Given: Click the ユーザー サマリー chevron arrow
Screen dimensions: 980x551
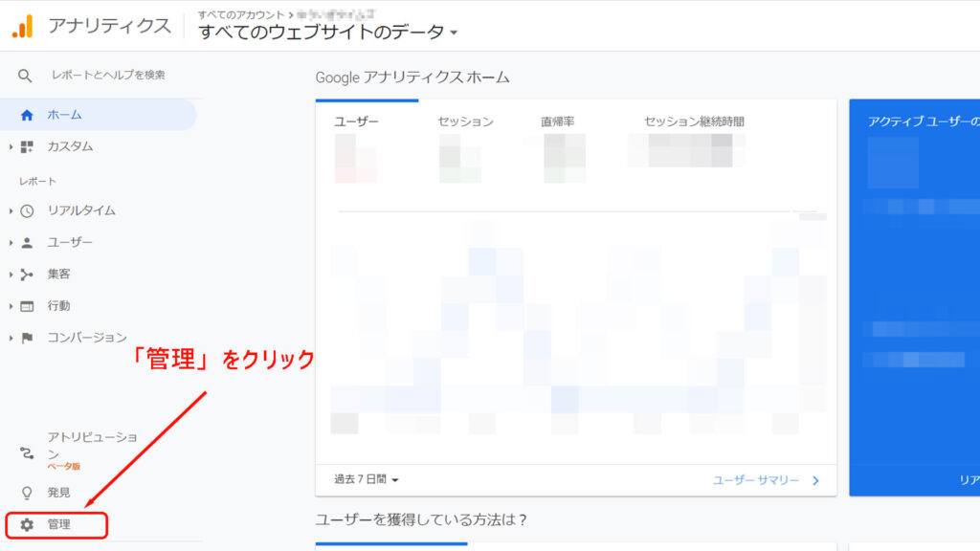Looking at the screenshot, I should click(815, 480).
